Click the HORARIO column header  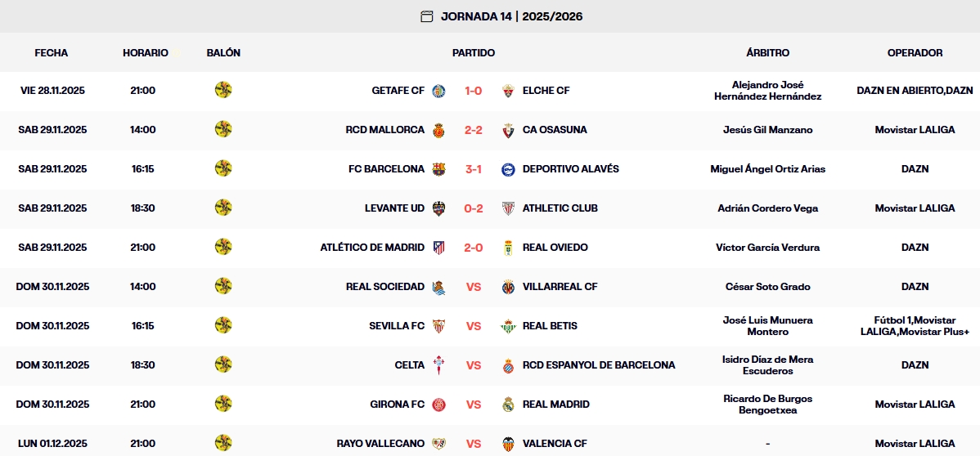click(146, 53)
